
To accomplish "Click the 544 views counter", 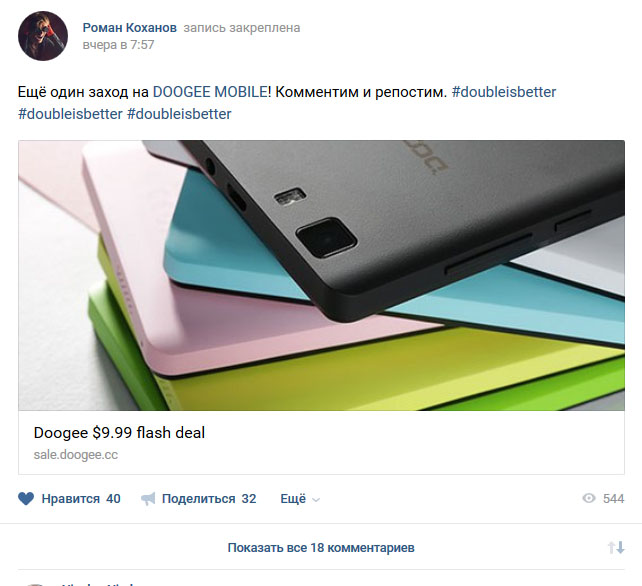I will (x=613, y=499).
